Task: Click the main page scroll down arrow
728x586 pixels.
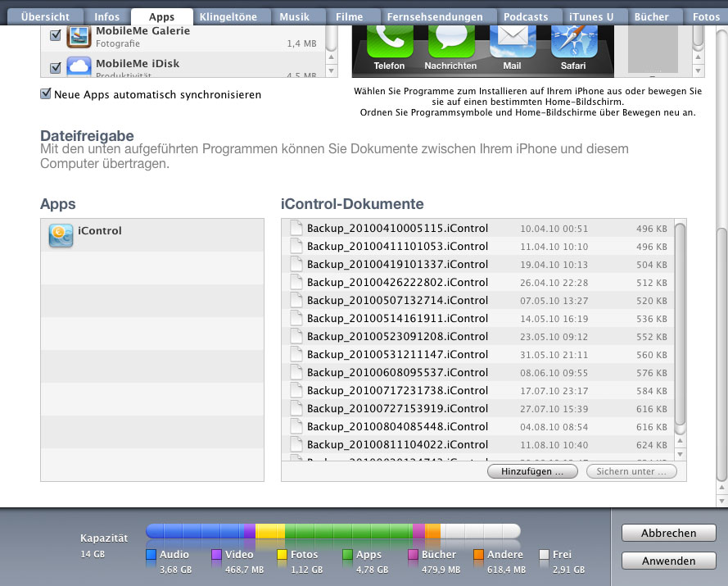Action: click(721, 501)
